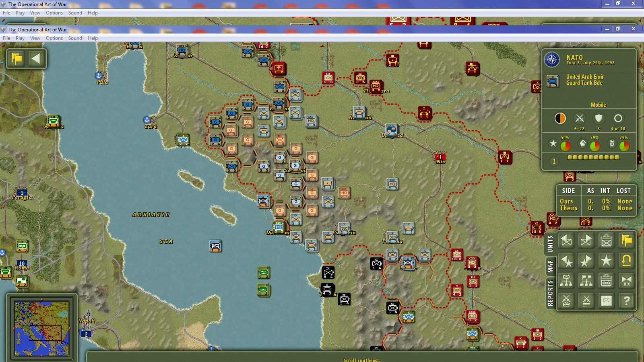644x362 pixels.
Task: Click the numbered 1 circle in unit panel
Action: coord(554,161)
